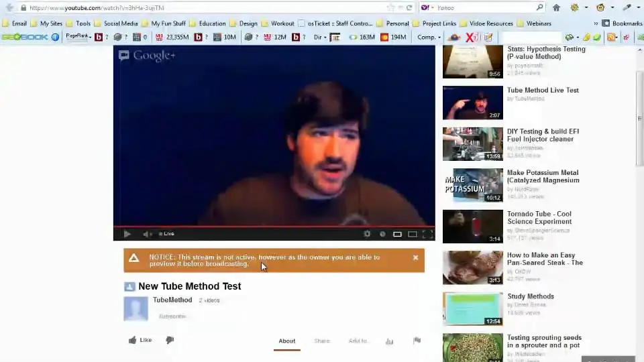
Task: Click the TubeMethod channel avatar
Action: (136, 308)
